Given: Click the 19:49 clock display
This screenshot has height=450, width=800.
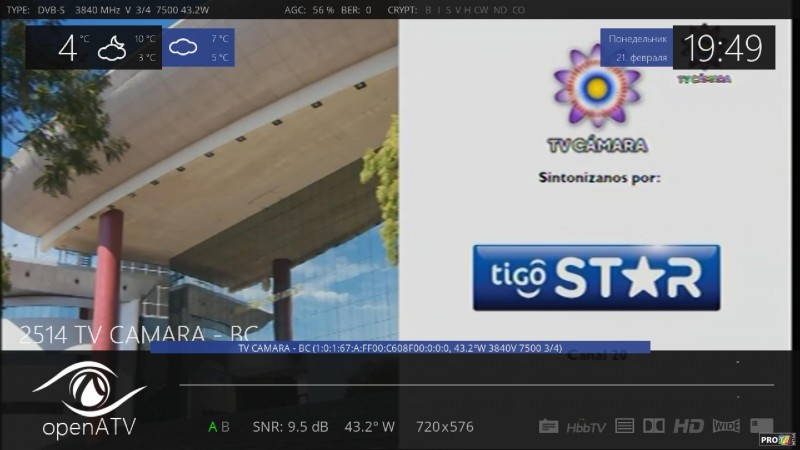Looking at the screenshot, I should click(723, 47).
